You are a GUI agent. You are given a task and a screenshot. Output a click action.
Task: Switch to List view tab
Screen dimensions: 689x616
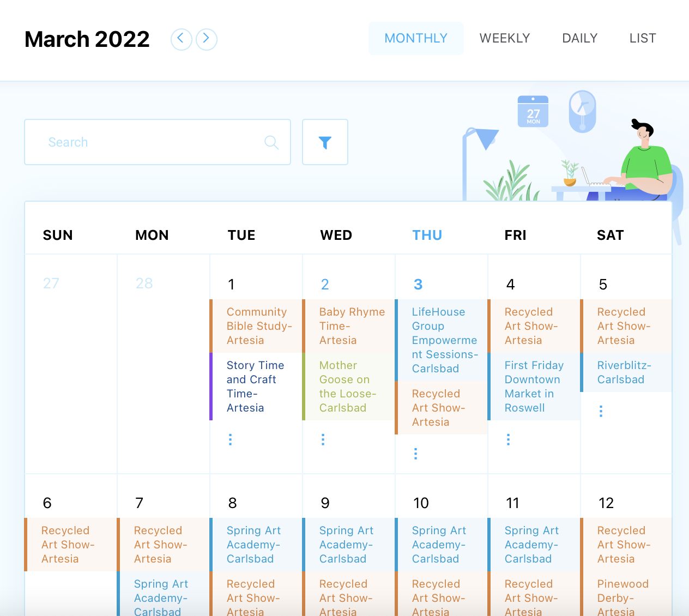[x=643, y=38]
